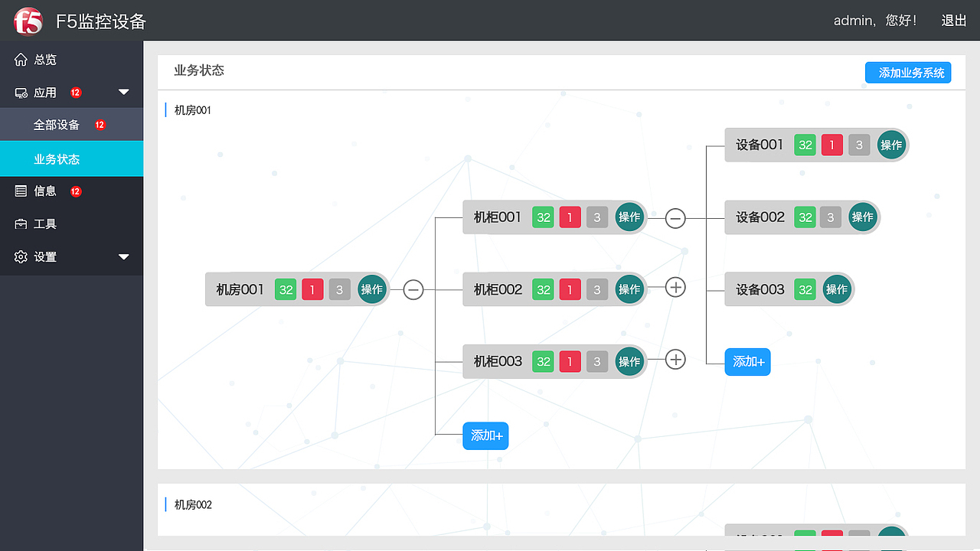Image resolution: width=980 pixels, height=551 pixels.
Task: Select the 设备003 node label
Action: tap(760, 289)
